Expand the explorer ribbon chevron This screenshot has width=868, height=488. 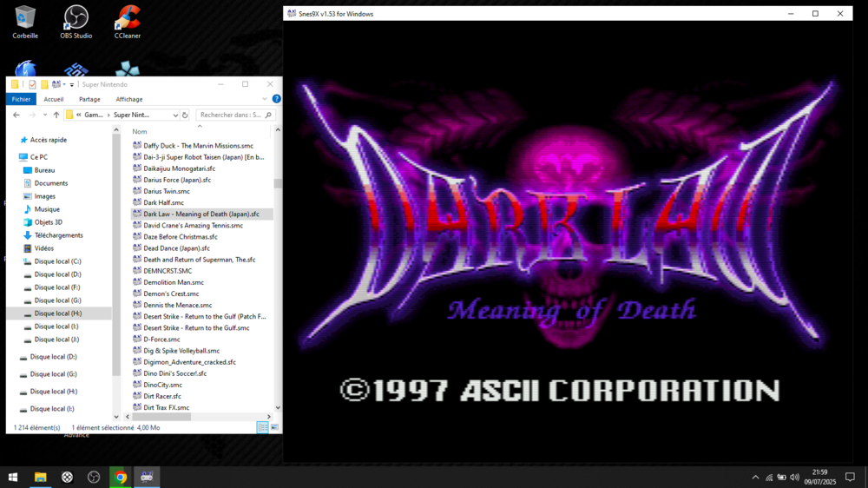264,99
